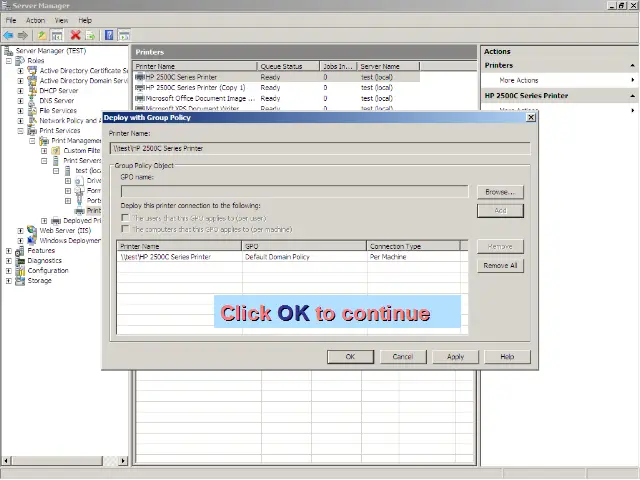
Task: Click the Deployed Printers node icon
Action: (56, 221)
